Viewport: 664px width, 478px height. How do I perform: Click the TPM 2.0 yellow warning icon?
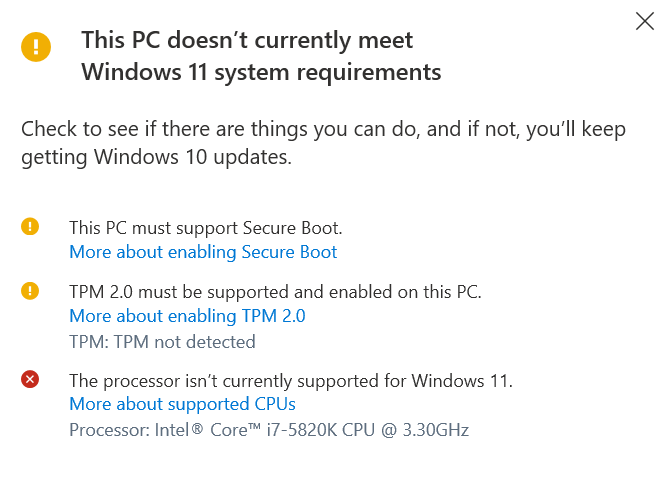tap(30, 291)
